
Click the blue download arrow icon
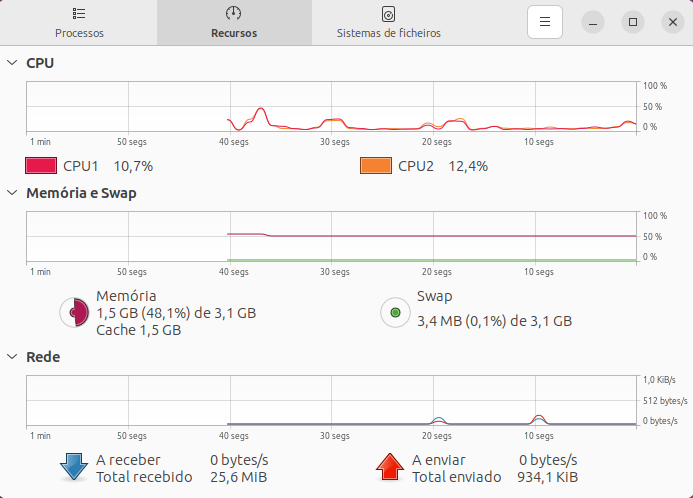tap(75, 468)
